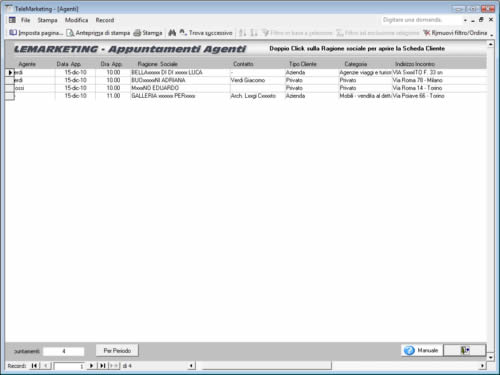Click Mobili - vendita al dettaglio cell
This screenshot has width=500, height=375.
tap(365, 96)
